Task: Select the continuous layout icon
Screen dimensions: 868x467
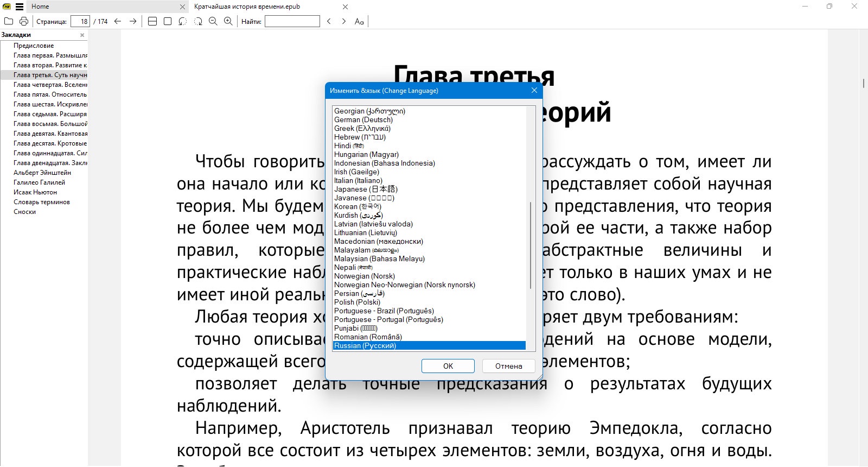Action: point(152,21)
